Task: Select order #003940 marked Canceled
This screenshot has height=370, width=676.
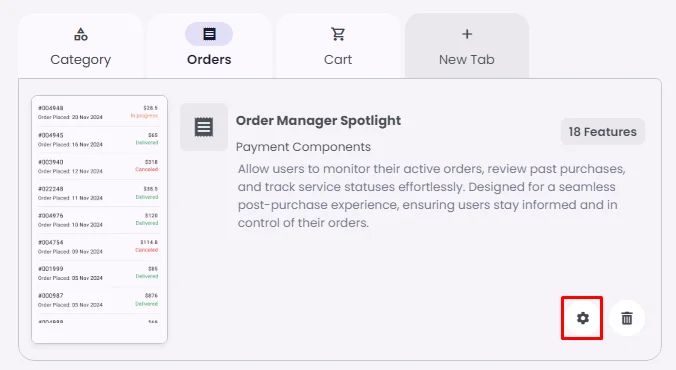Action: pos(98,166)
